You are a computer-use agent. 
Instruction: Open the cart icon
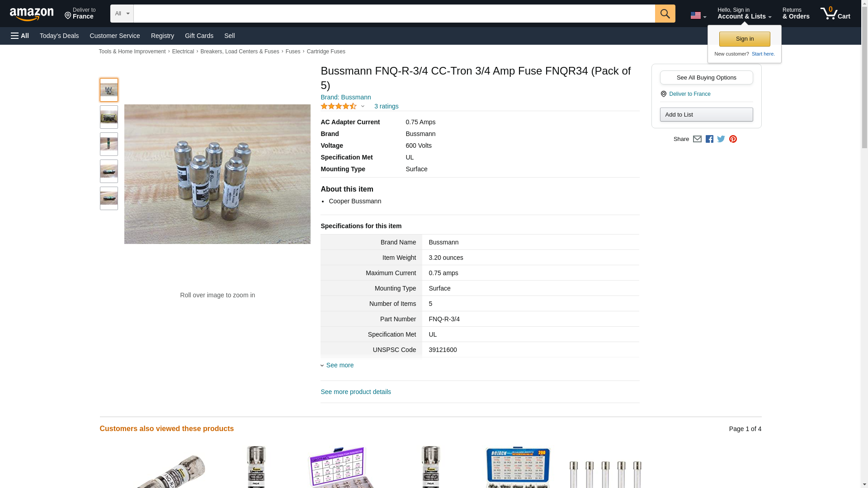click(x=835, y=14)
